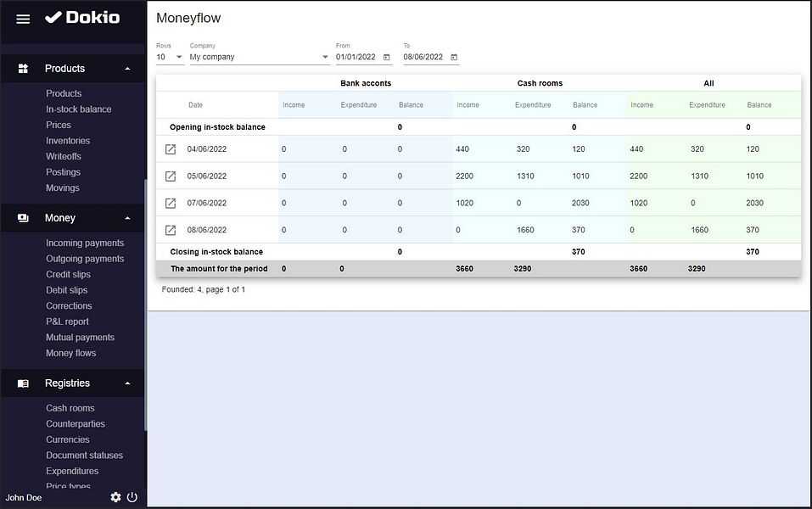Open the To date calendar picker
Viewport: 812px width, 509px height.
(454, 58)
